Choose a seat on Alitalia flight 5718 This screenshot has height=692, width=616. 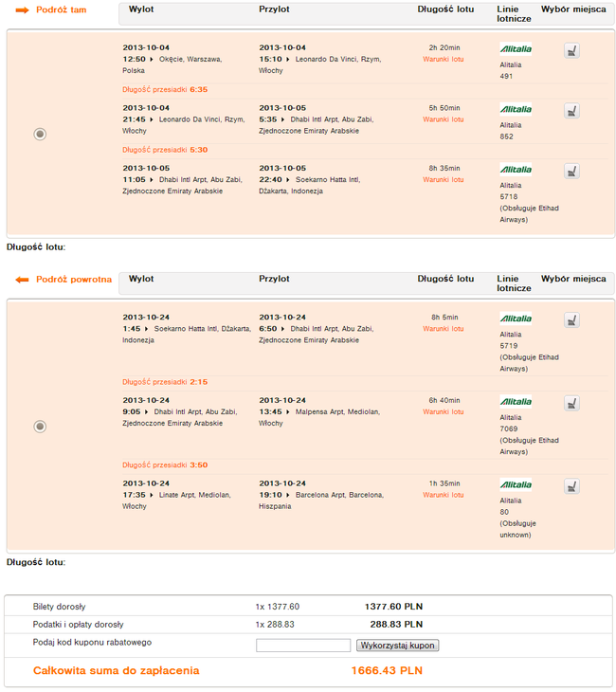point(571,172)
